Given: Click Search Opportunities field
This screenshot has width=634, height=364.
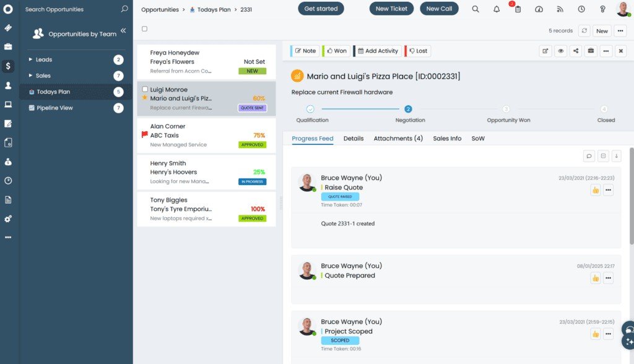Looking at the screenshot, I should click(71, 9).
